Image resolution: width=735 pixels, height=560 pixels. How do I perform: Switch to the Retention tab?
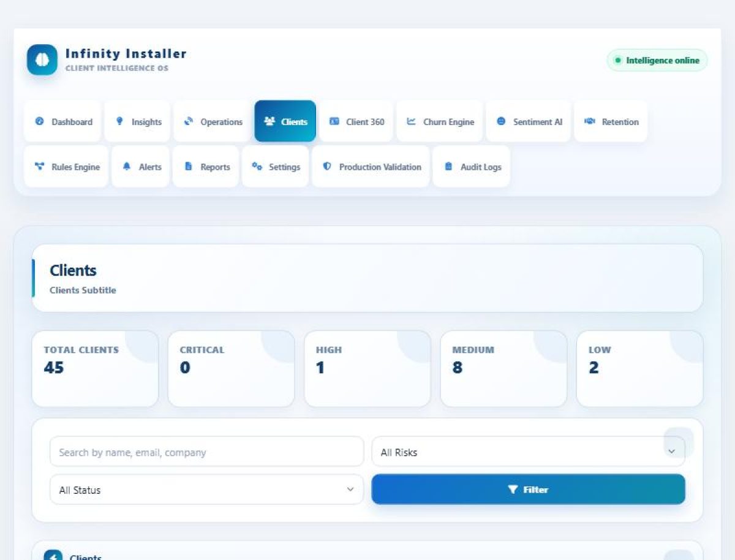[611, 121]
